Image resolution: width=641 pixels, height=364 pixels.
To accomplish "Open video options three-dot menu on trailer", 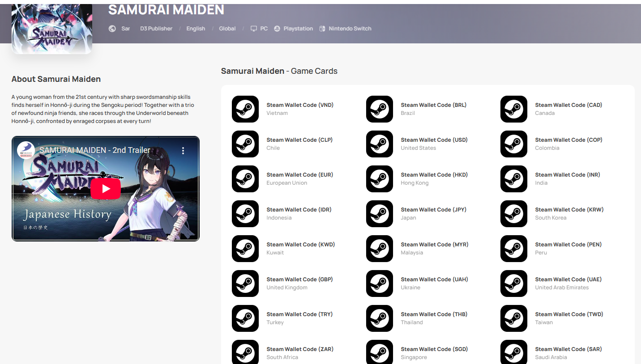I will tap(183, 151).
